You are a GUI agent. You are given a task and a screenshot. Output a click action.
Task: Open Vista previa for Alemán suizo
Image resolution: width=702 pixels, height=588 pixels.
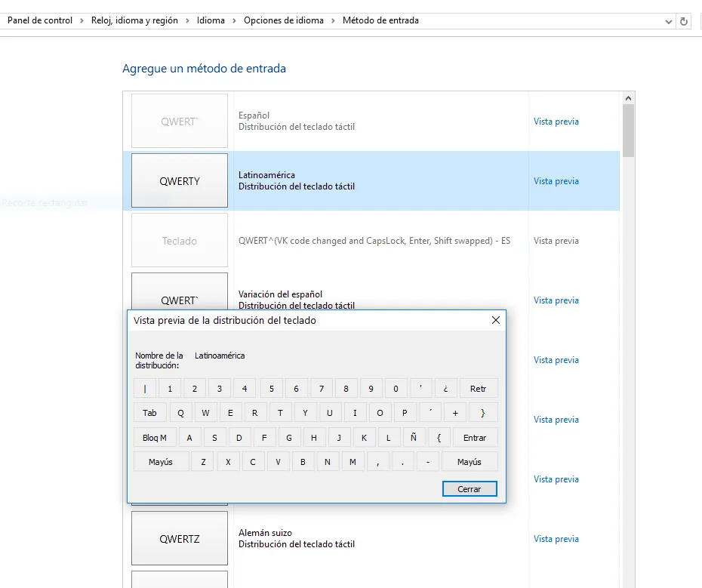point(556,539)
